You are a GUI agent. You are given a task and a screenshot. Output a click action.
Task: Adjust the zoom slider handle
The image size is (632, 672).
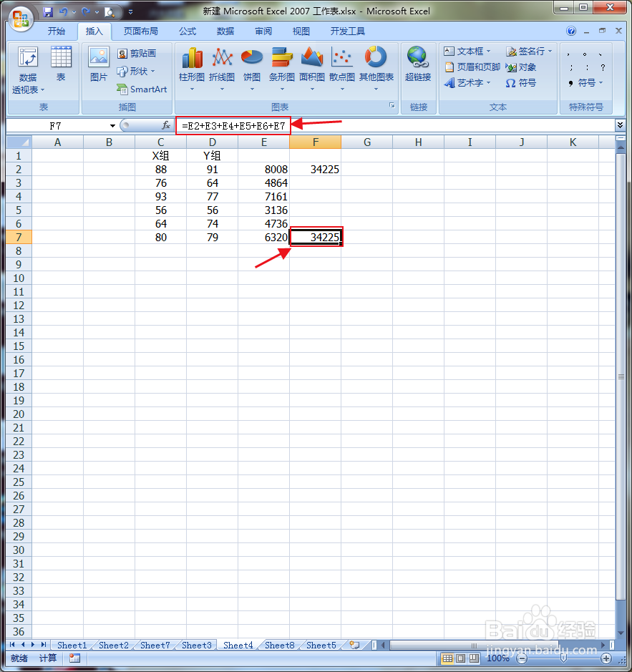pos(563,658)
